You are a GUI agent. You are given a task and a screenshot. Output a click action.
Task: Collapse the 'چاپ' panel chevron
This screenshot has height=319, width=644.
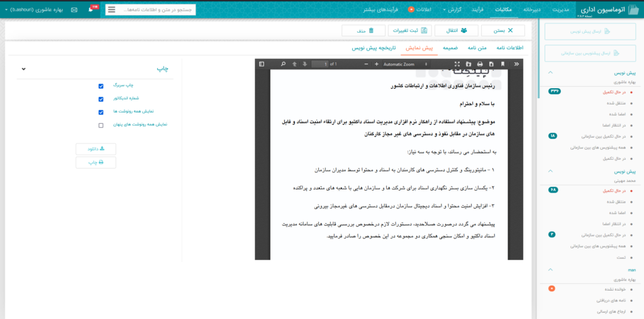click(x=24, y=69)
